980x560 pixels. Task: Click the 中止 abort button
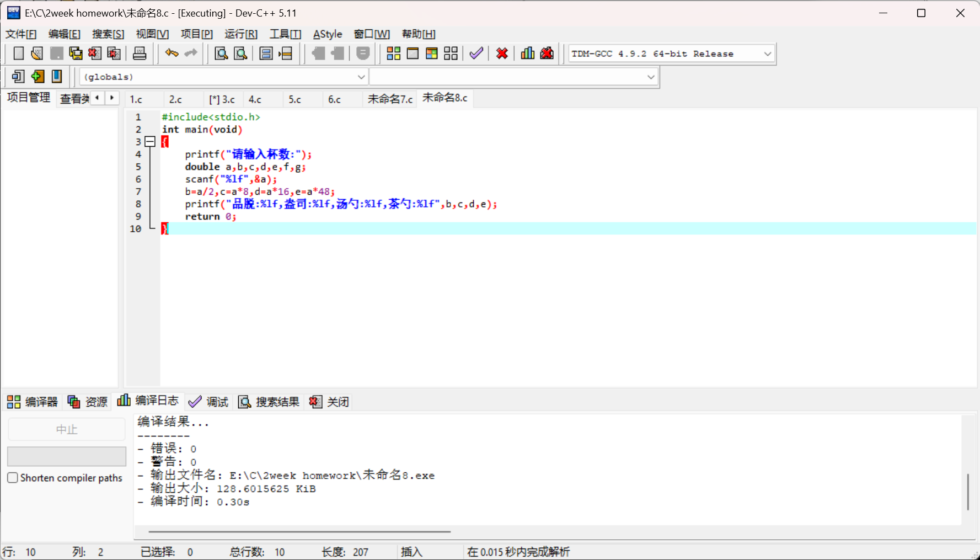pyautogui.click(x=67, y=429)
